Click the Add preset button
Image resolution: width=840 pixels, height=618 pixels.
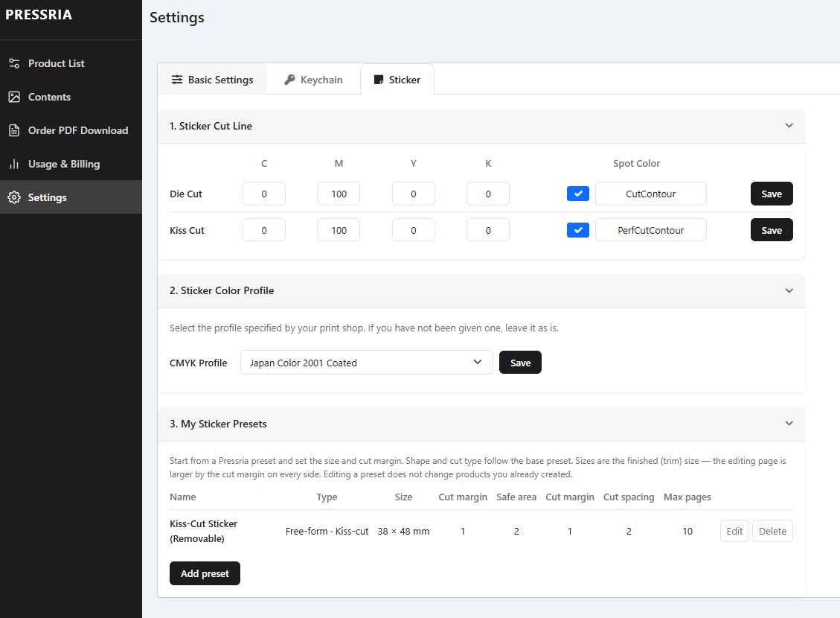pyautogui.click(x=205, y=573)
